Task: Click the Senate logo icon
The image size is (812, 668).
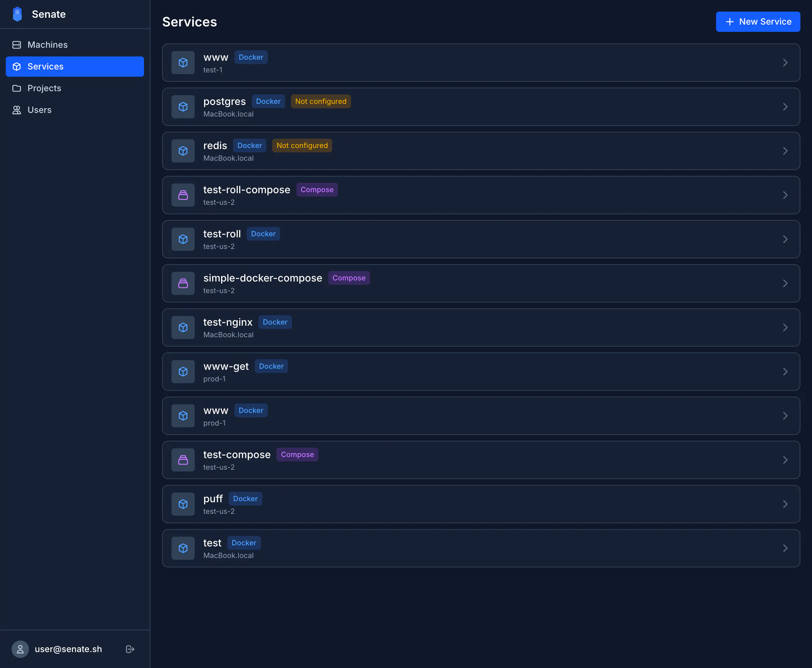Action: point(17,14)
